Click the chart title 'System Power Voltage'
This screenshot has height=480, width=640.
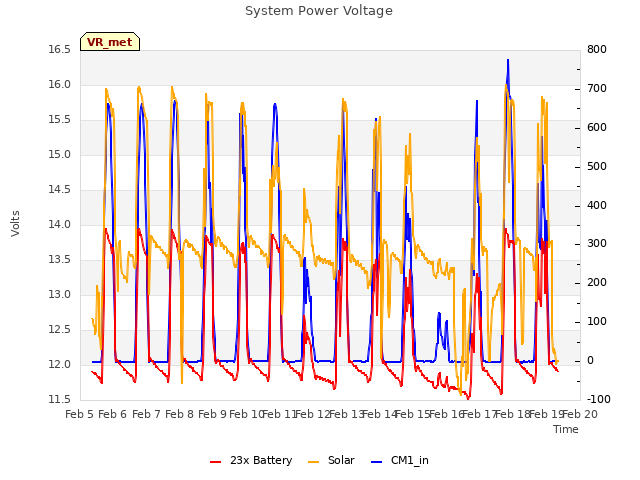click(x=319, y=11)
